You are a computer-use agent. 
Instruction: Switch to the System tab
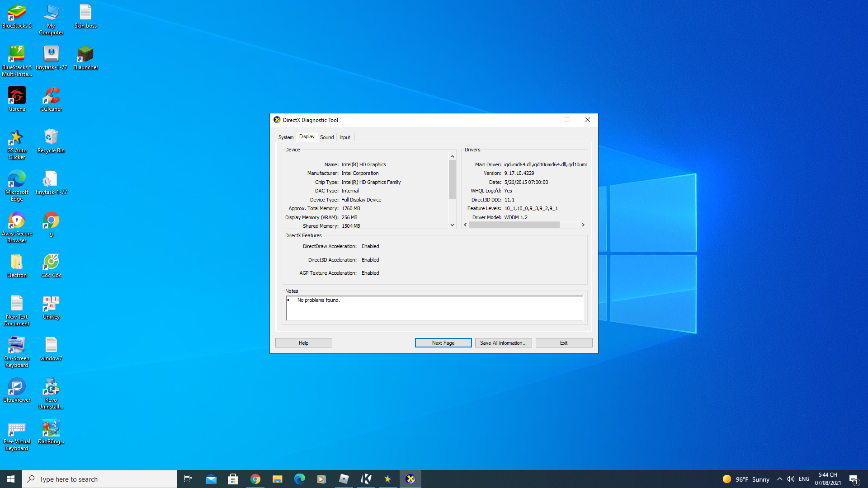click(286, 137)
